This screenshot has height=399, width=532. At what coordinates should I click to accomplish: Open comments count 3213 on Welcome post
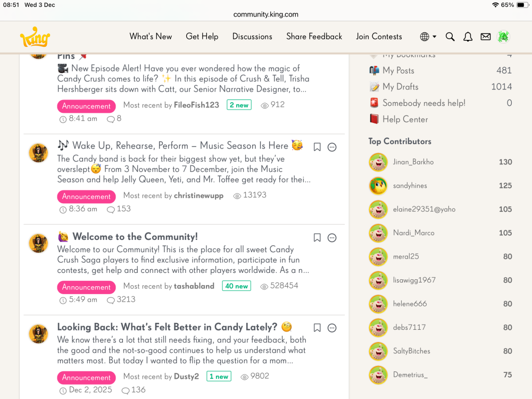[121, 299]
